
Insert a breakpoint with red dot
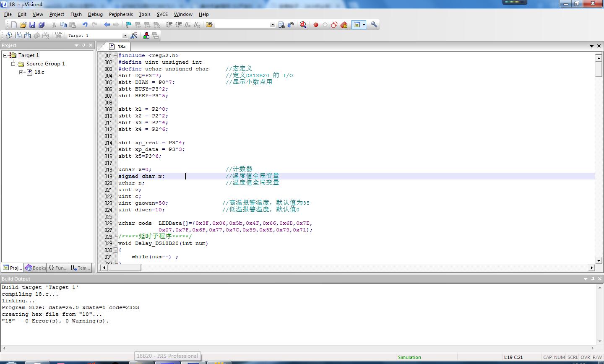316,25
